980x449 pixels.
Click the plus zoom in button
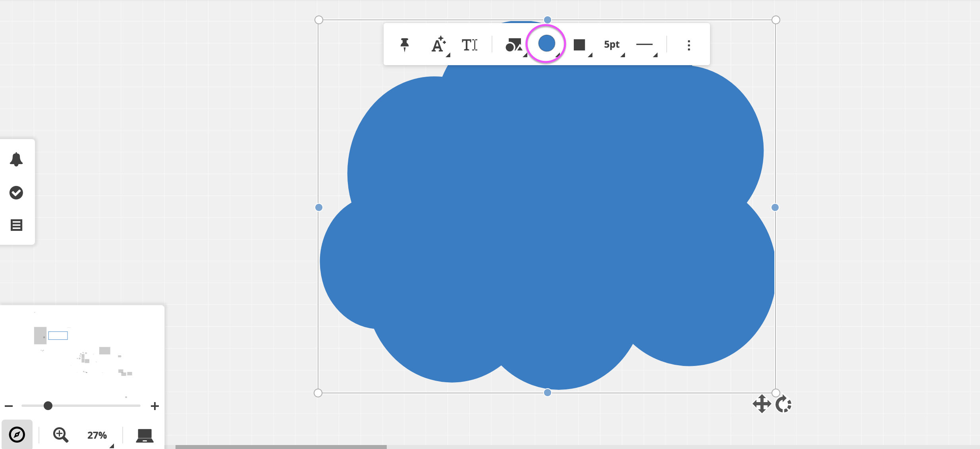pos(155,406)
